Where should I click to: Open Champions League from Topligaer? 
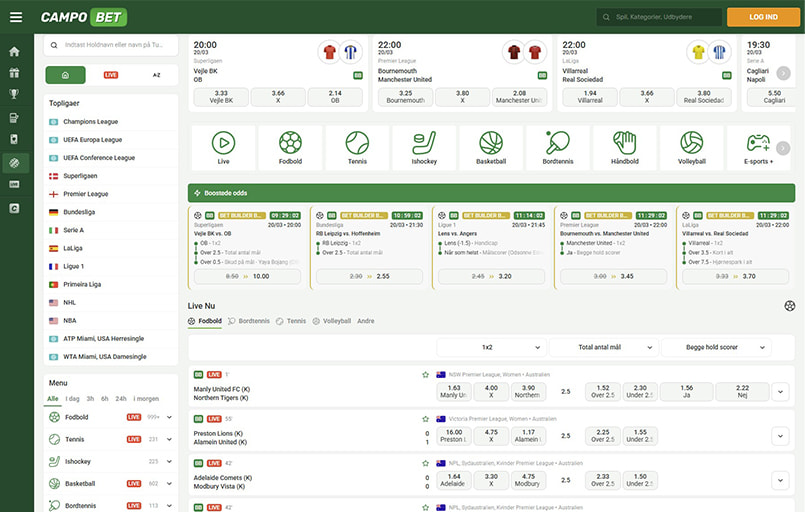click(91, 121)
